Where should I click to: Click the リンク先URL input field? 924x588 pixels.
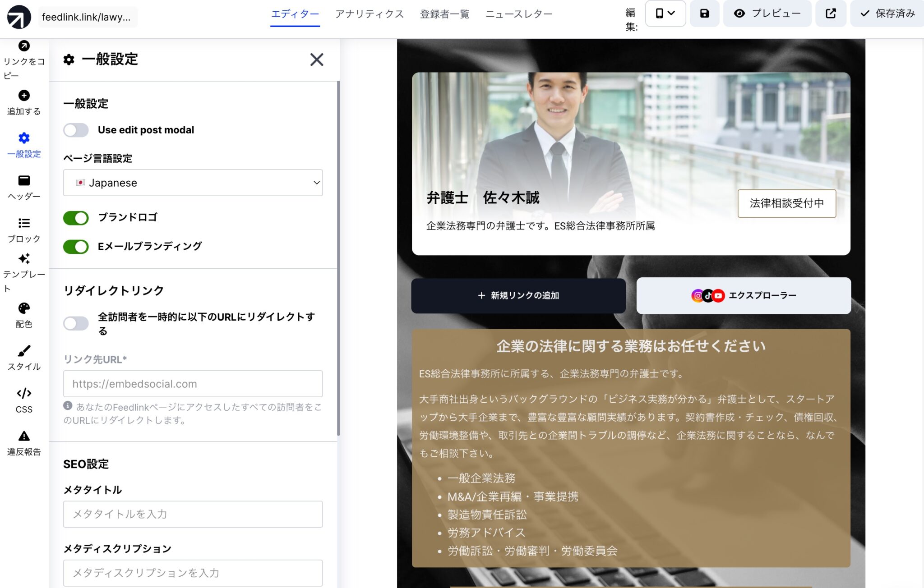[x=193, y=384]
